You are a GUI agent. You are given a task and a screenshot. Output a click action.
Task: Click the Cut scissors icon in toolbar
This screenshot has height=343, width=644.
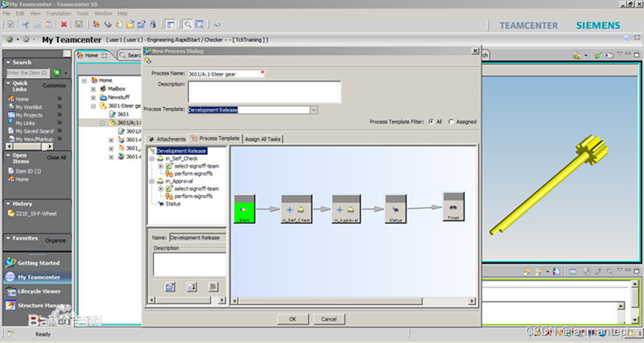(26, 25)
